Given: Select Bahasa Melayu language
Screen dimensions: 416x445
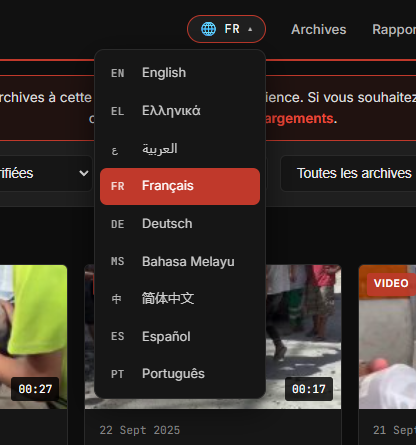Looking at the screenshot, I should [180, 261].
